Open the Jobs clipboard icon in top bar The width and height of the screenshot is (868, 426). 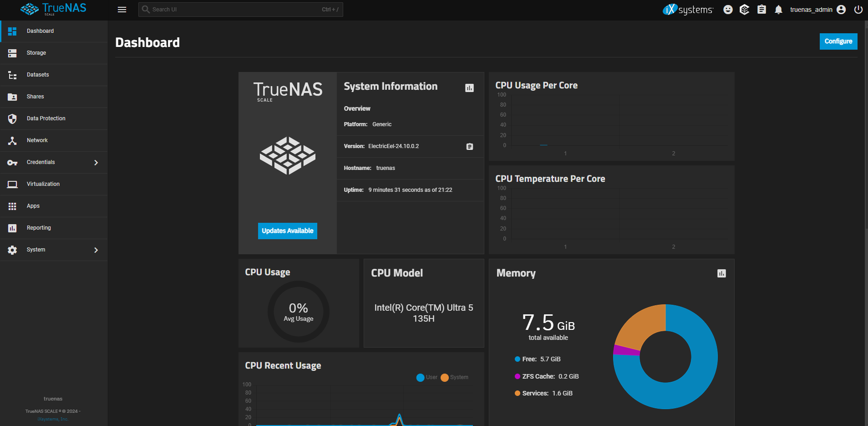[x=761, y=10]
